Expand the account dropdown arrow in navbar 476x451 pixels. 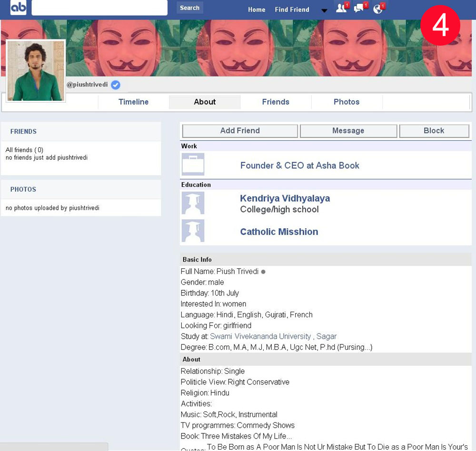click(324, 10)
